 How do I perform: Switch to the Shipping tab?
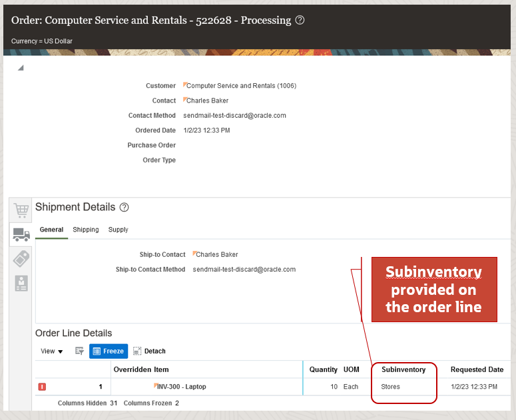[86, 230]
